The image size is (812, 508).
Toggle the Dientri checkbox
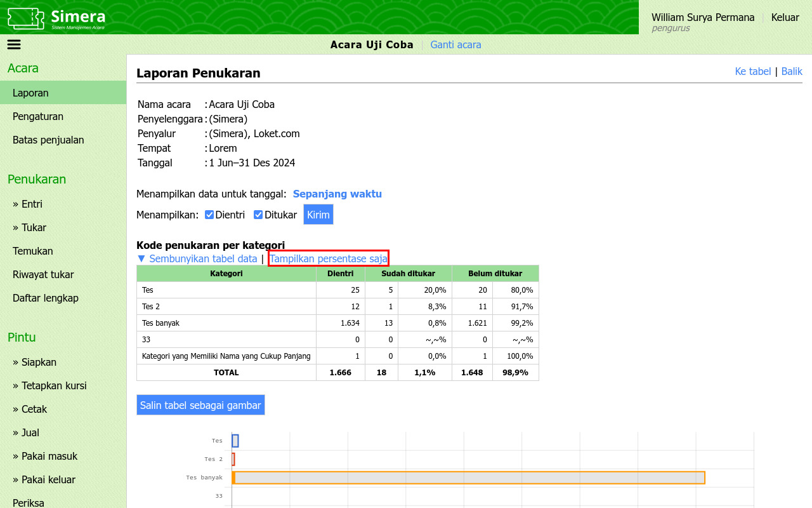coord(209,215)
